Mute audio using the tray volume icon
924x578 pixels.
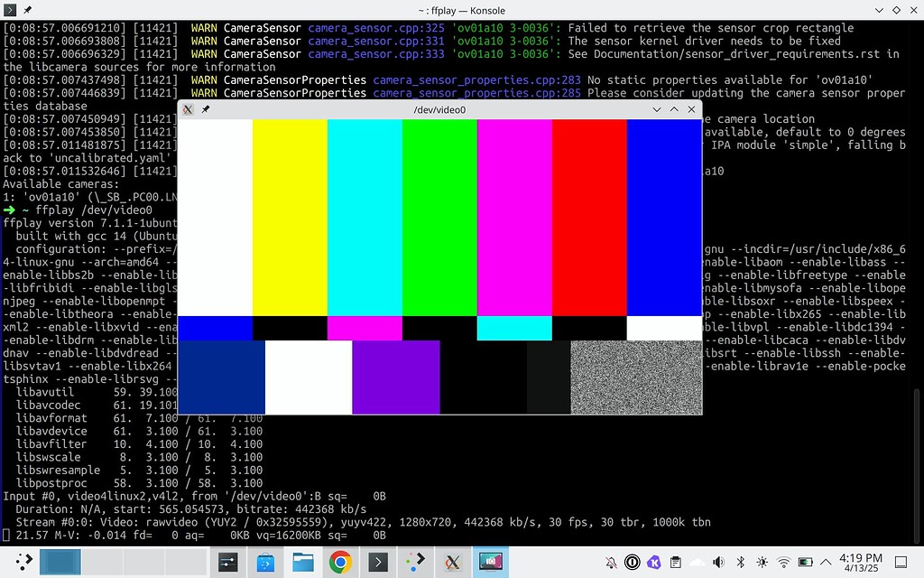point(719,561)
